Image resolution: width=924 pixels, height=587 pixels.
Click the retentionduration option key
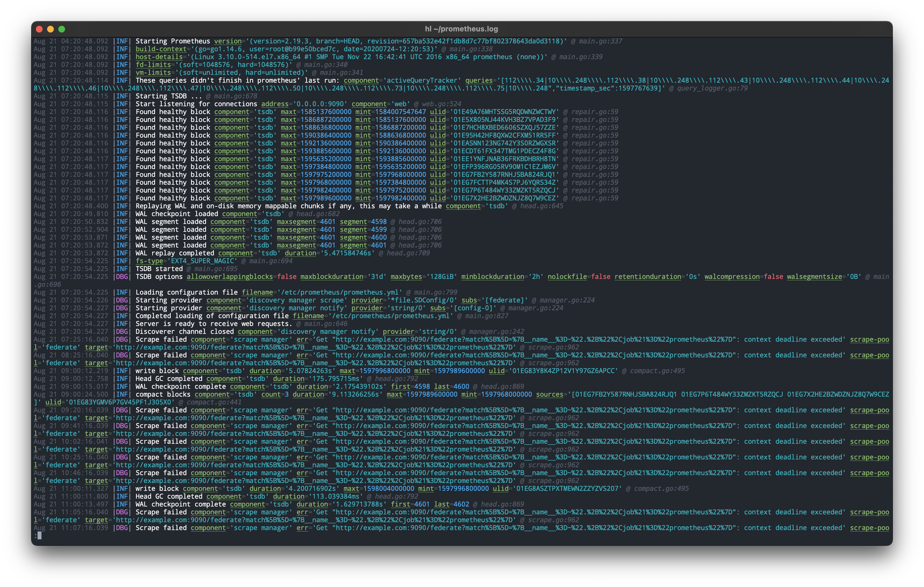click(647, 277)
